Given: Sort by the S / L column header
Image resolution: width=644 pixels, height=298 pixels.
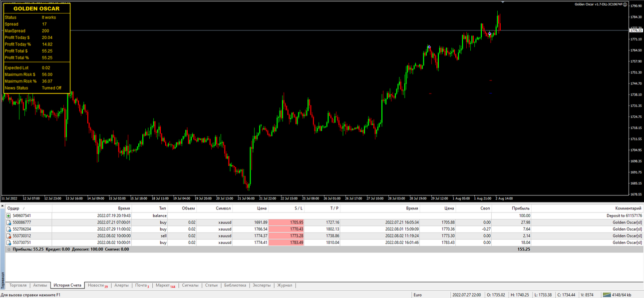Looking at the screenshot, I should pyautogui.click(x=287, y=208).
